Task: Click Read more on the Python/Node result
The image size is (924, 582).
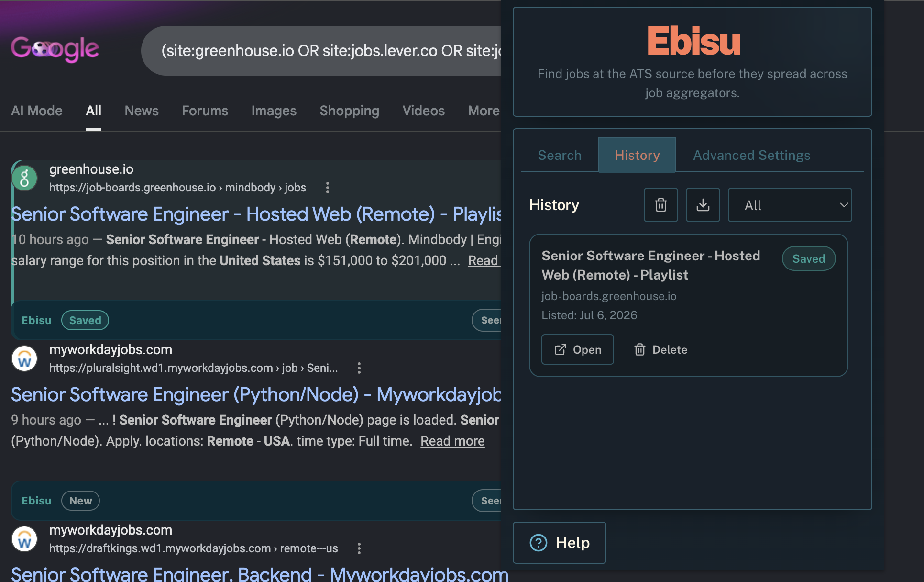Action: tap(452, 441)
